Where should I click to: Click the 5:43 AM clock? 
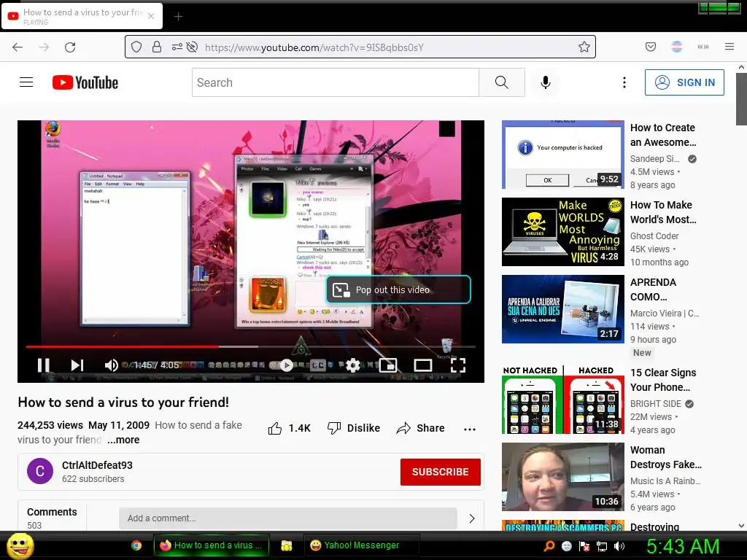pyautogui.click(x=683, y=546)
